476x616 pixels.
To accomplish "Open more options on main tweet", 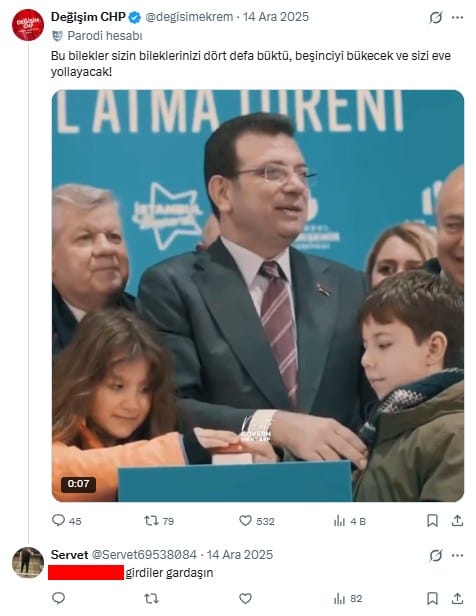I will (x=458, y=18).
